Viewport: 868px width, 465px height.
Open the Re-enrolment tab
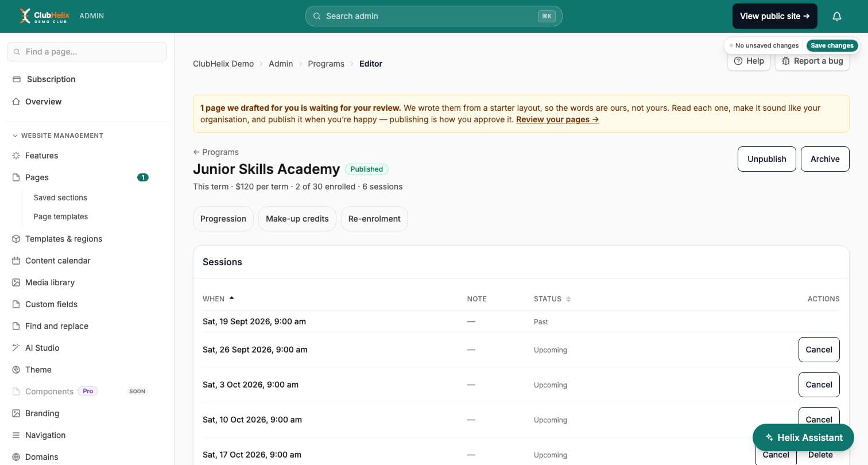click(374, 219)
